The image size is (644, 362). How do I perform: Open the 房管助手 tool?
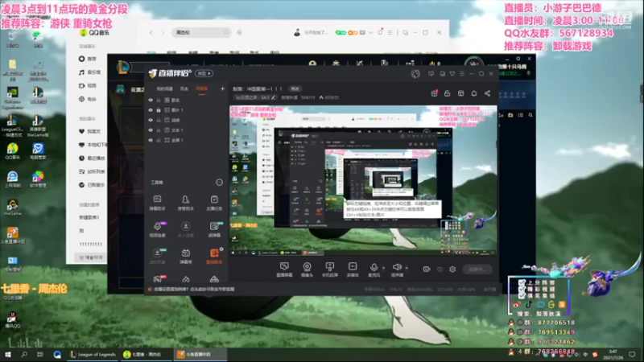pyautogui.click(x=185, y=203)
